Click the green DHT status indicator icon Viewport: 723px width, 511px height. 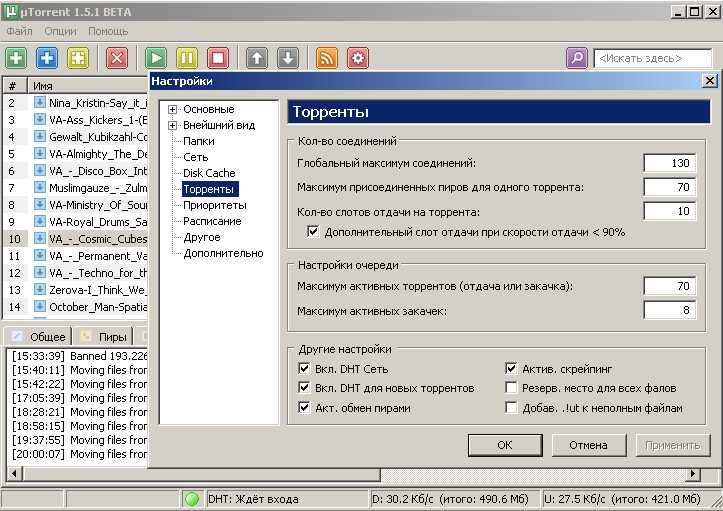point(192,499)
